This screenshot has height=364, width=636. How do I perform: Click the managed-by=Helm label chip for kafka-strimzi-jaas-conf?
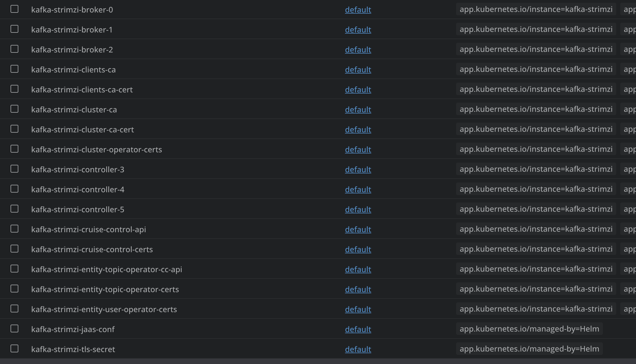pyautogui.click(x=529, y=329)
